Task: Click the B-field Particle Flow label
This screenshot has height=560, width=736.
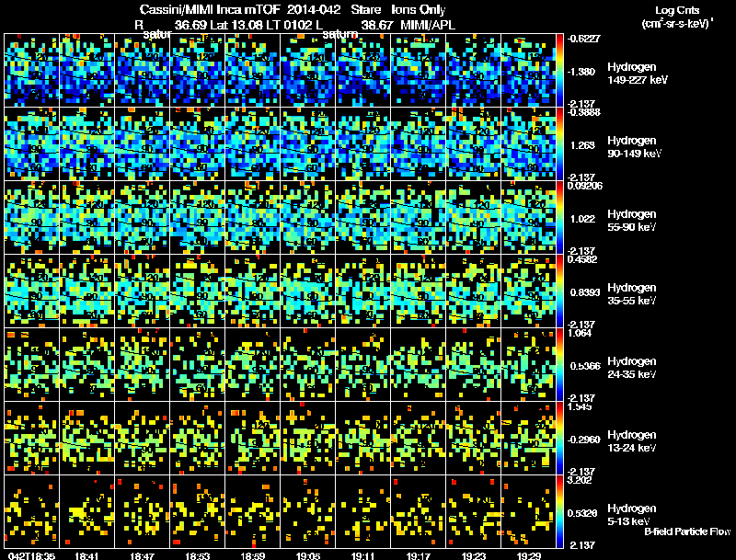Action: pyautogui.click(x=687, y=531)
